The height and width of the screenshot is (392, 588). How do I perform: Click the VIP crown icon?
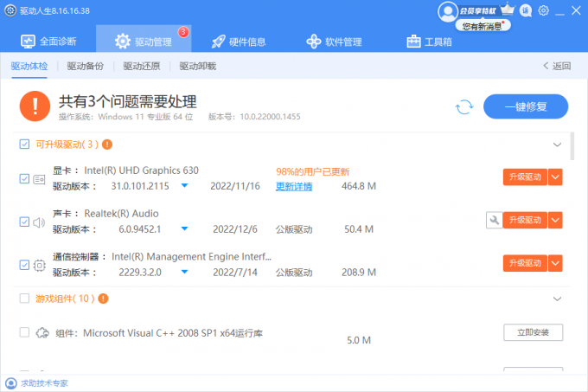[x=508, y=10]
